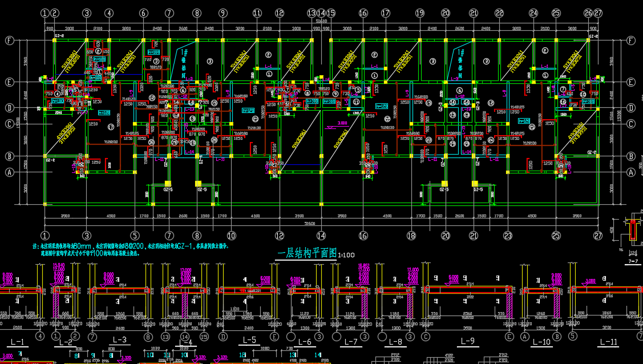
Task: Select the 15.940 elevation value in L-2 detail
Action: pos(59,266)
